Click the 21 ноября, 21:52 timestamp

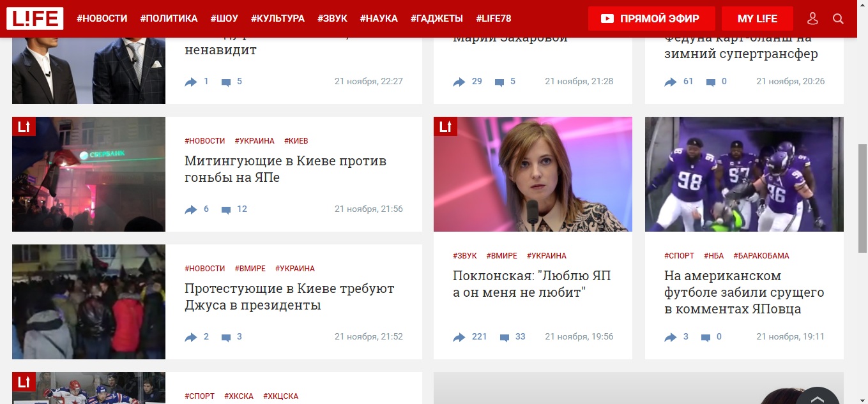(x=369, y=337)
